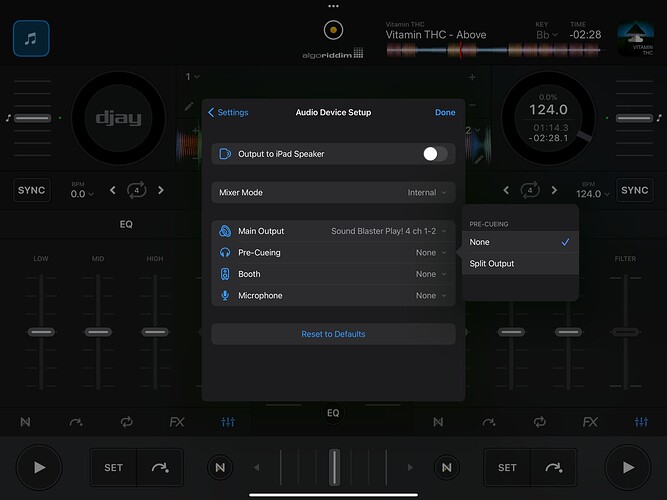Nudge crossfader with right arrow
The image size is (667, 500).
click(x=410, y=468)
